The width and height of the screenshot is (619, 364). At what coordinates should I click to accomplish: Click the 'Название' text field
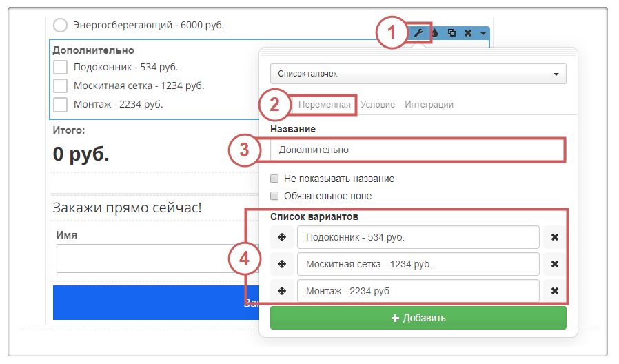(x=418, y=150)
